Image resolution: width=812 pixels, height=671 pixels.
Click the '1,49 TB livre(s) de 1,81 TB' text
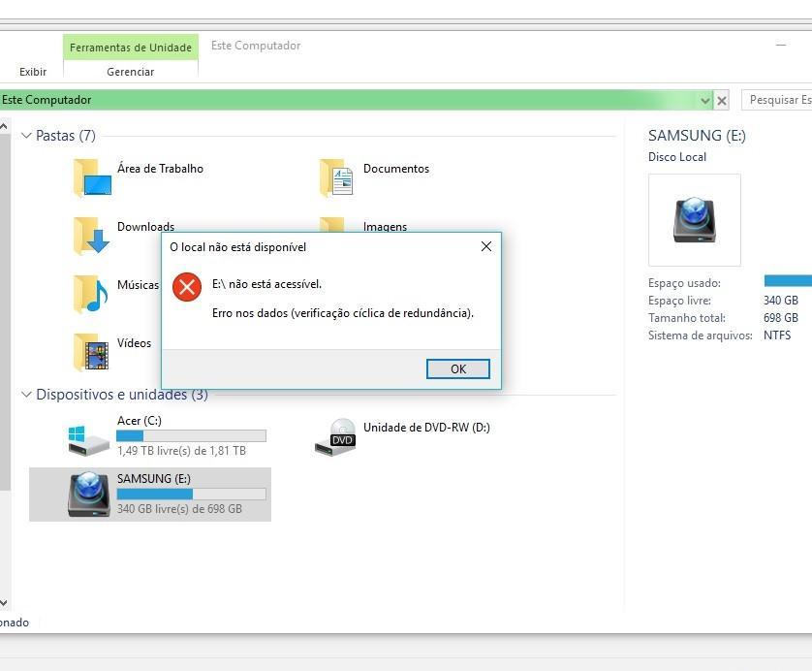click(x=181, y=451)
